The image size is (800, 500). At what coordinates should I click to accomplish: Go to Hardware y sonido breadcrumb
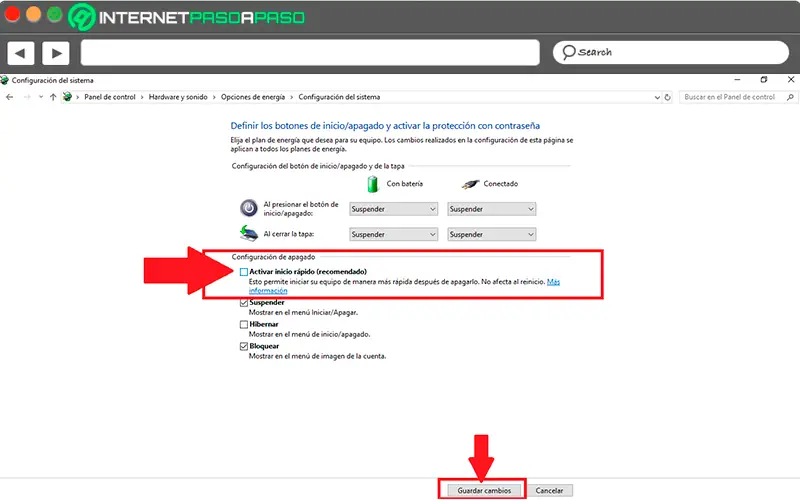coord(178,97)
